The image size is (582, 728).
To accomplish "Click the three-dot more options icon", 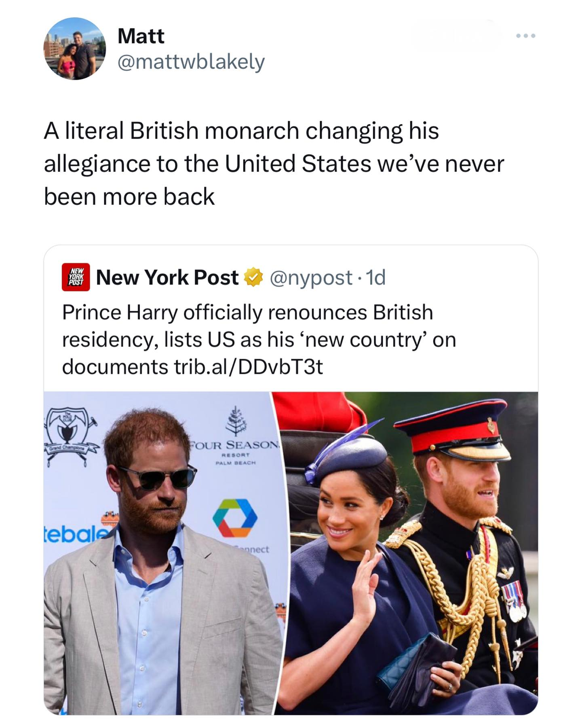I will pyautogui.click(x=526, y=36).
